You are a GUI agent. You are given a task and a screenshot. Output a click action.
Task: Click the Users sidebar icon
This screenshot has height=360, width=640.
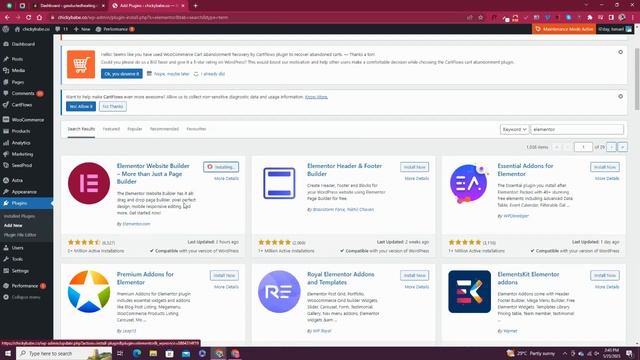6,248
